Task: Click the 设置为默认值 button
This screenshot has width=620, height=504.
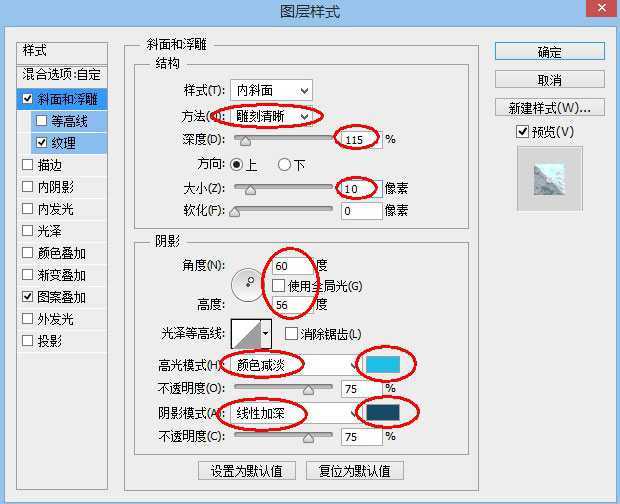Action: coord(247,470)
